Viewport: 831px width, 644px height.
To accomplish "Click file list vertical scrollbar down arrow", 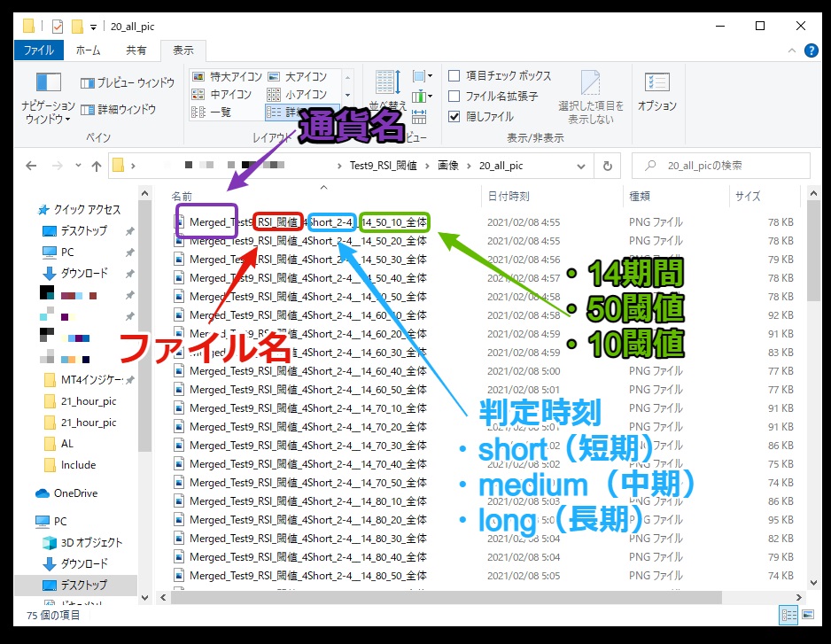I will [813, 582].
